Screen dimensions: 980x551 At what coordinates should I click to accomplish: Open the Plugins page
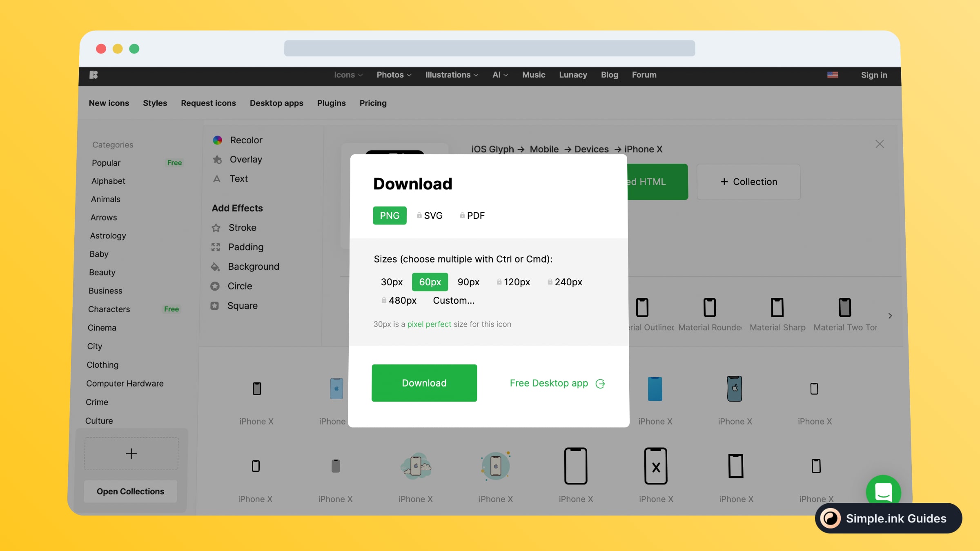[x=331, y=103]
